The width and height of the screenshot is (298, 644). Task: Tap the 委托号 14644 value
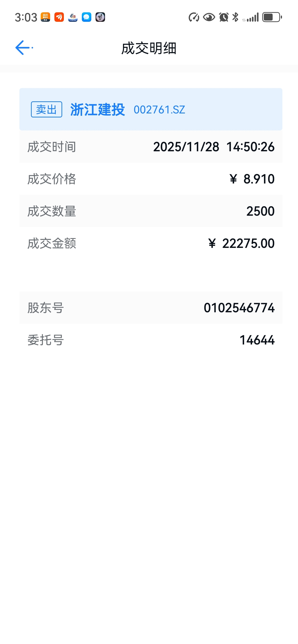tap(257, 340)
